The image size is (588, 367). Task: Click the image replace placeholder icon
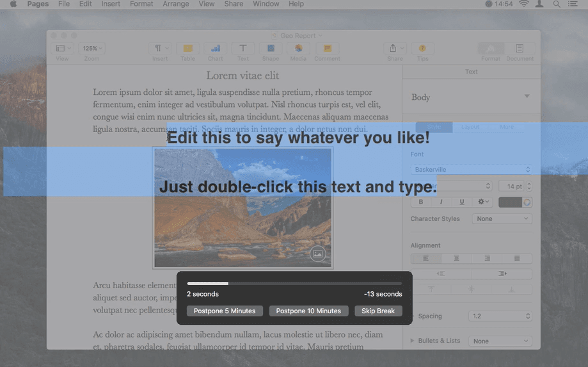317,254
